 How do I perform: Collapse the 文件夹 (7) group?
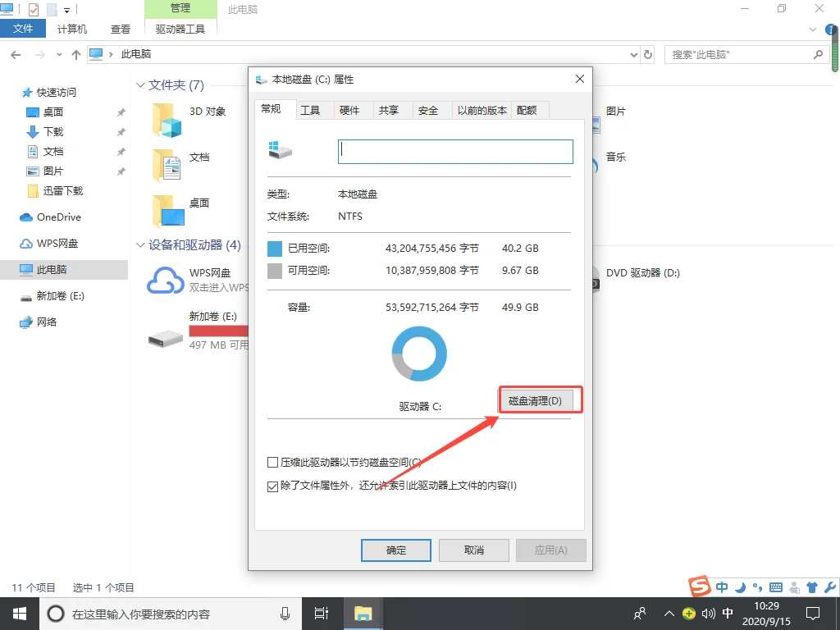point(140,85)
